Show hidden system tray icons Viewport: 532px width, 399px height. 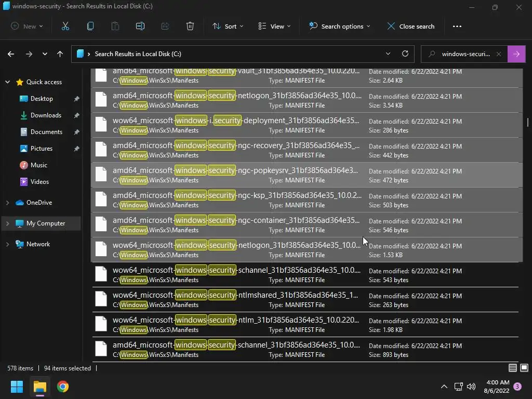pos(444,387)
